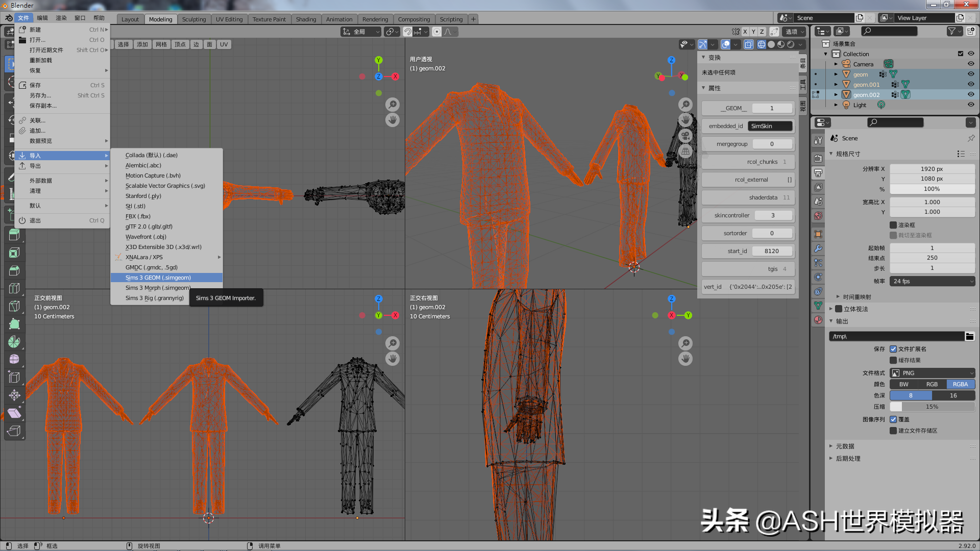Set color depth to 16
This screenshot has height=551, width=980.
(953, 395)
